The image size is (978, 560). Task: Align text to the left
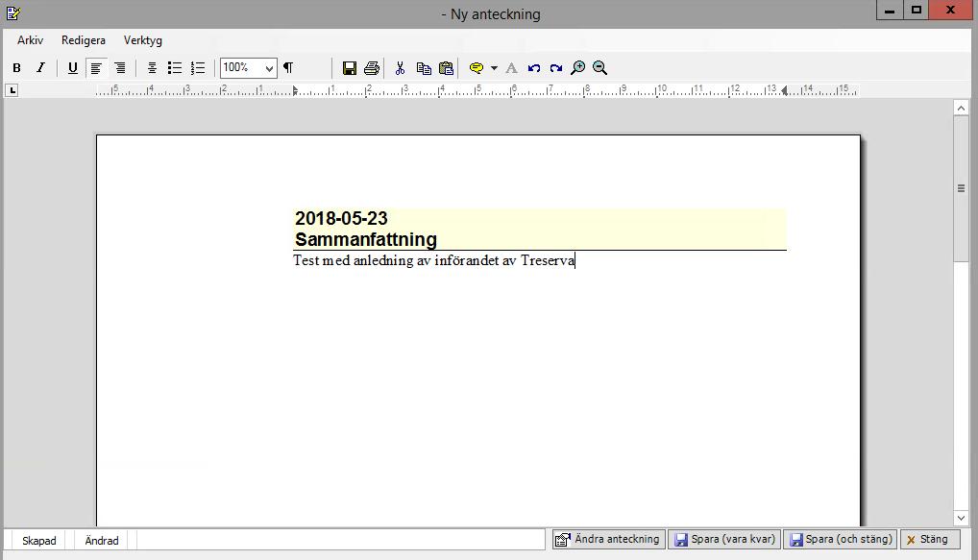click(x=96, y=68)
